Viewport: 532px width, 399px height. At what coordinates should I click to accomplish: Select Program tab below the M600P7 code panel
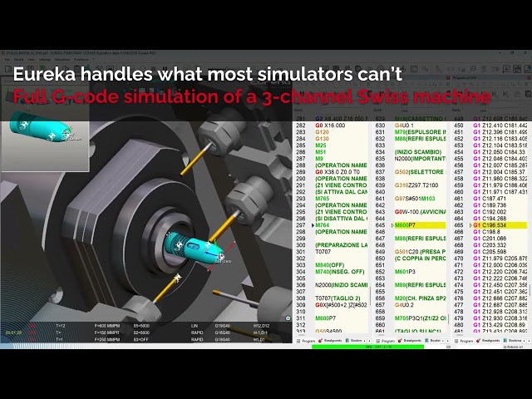[385, 341]
